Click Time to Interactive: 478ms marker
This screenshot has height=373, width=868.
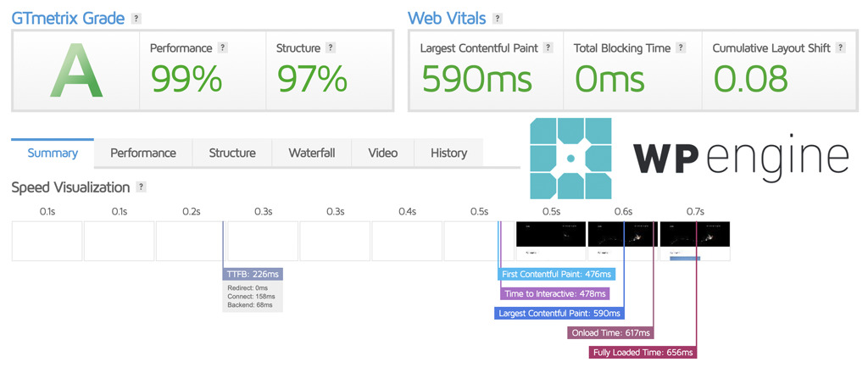554,294
